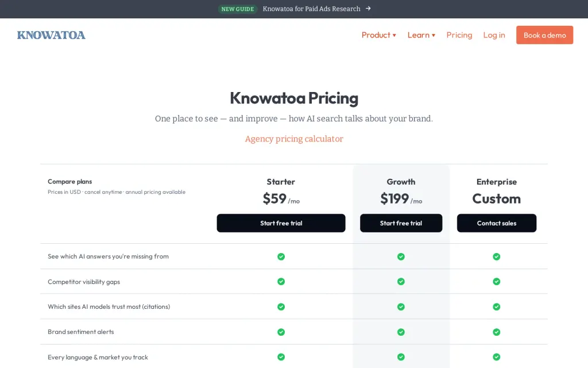Click the $199 /mo price
The height and width of the screenshot is (368, 588).
pyautogui.click(x=401, y=198)
